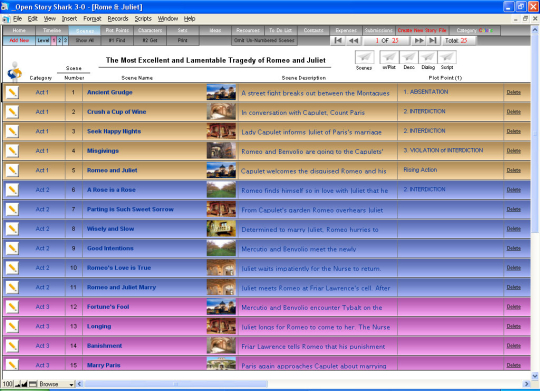Click the pencil icon on scene 5, Romeo and Juliet
The width and height of the screenshot is (540, 391).
(12, 170)
